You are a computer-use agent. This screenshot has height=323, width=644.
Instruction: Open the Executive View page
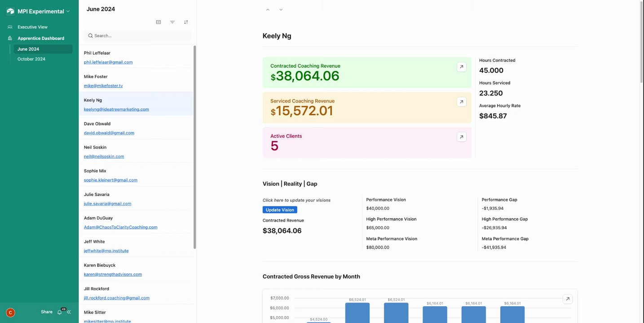[x=32, y=27]
